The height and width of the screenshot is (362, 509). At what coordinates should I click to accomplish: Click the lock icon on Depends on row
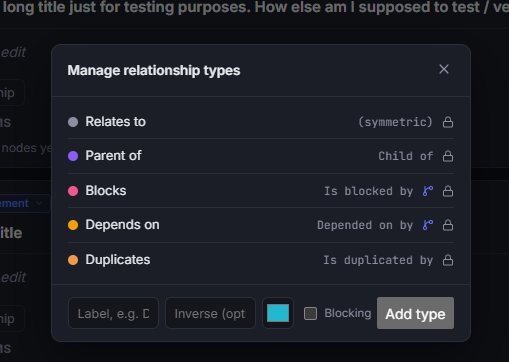tap(448, 225)
